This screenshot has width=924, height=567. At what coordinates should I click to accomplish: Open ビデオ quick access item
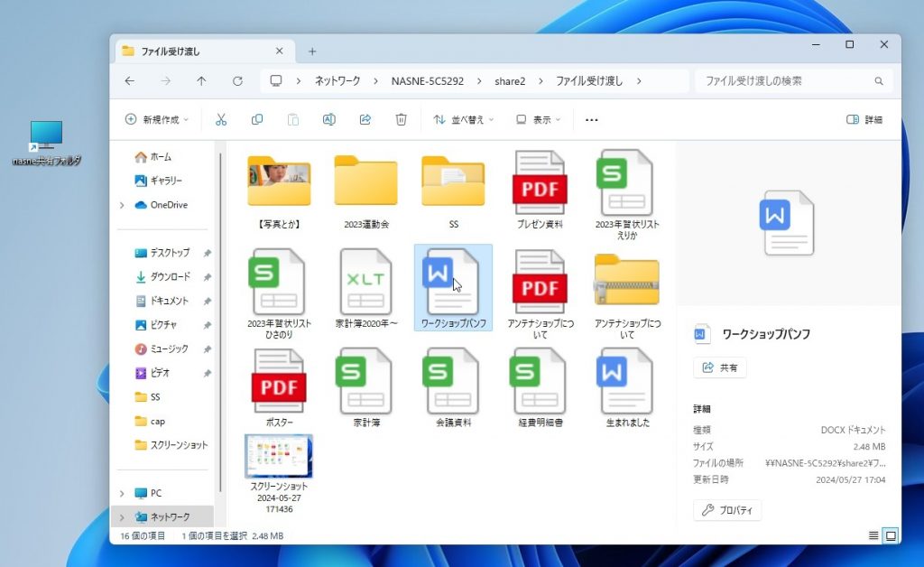pos(152,373)
